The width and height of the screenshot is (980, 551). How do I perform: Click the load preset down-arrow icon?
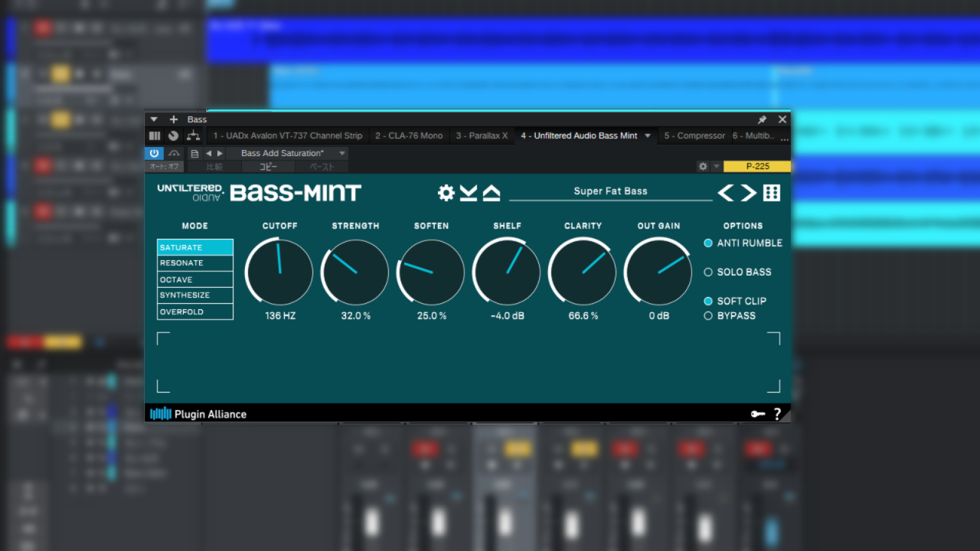coord(469,193)
